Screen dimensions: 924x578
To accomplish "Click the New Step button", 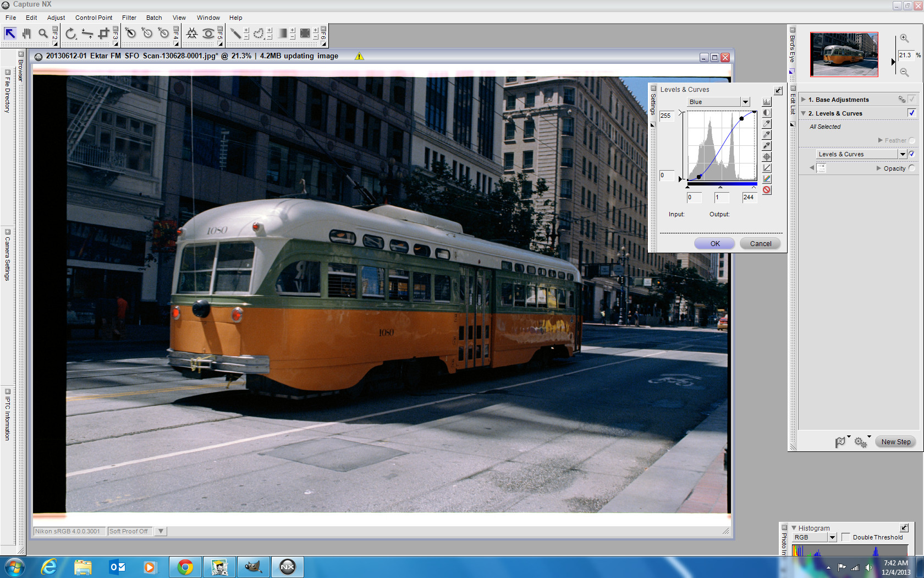I will tap(895, 441).
